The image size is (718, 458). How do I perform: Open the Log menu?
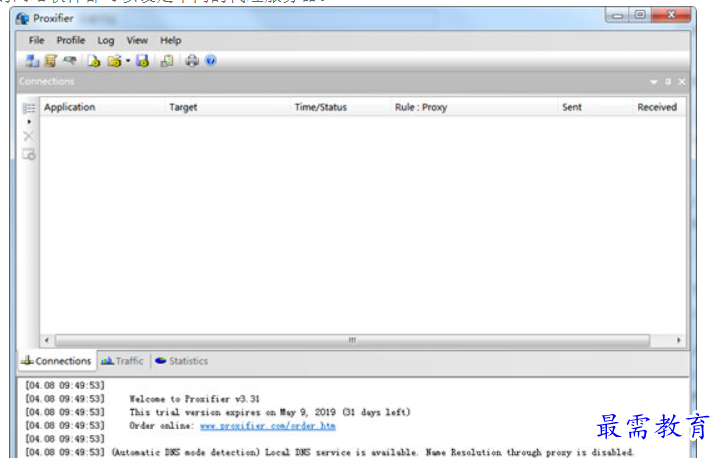[x=106, y=41]
